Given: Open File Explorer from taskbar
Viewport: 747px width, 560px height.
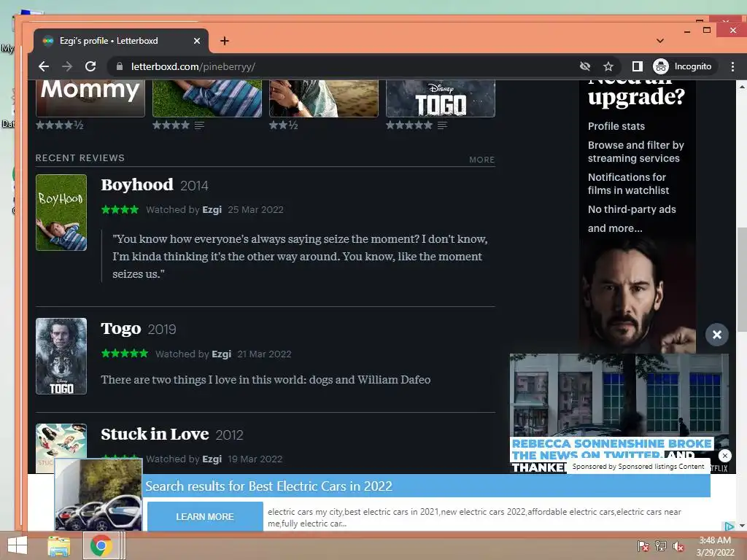Looking at the screenshot, I should point(59,546).
